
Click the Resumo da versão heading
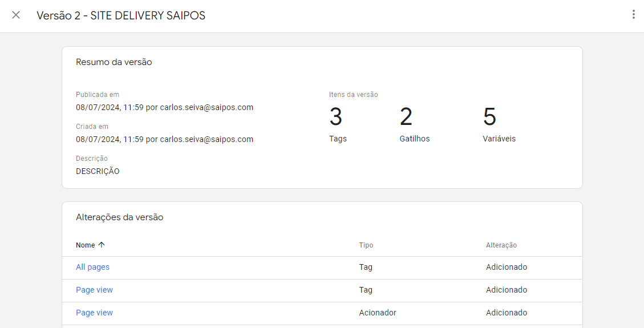click(114, 62)
